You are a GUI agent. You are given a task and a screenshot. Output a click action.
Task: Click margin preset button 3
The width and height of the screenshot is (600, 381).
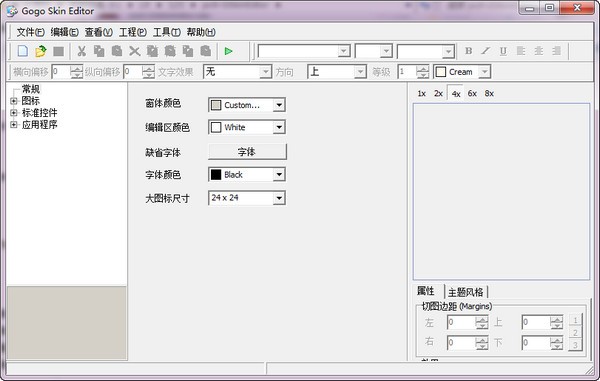pyautogui.click(x=575, y=345)
